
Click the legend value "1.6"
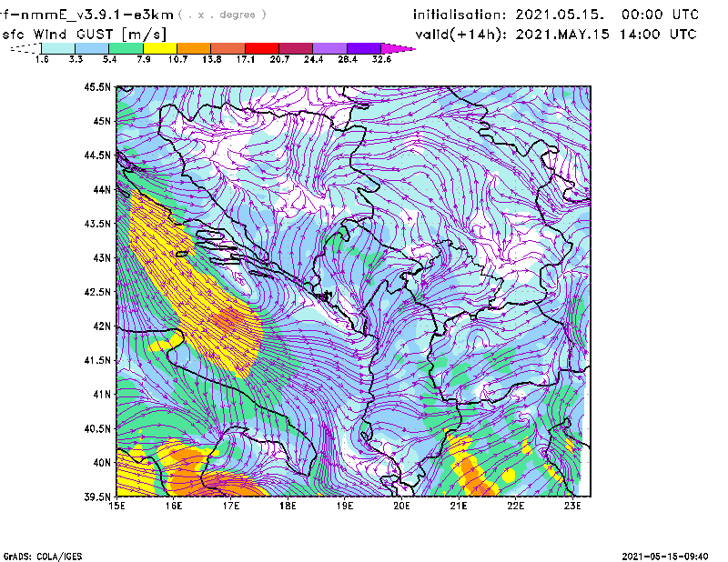click(42, 59)
